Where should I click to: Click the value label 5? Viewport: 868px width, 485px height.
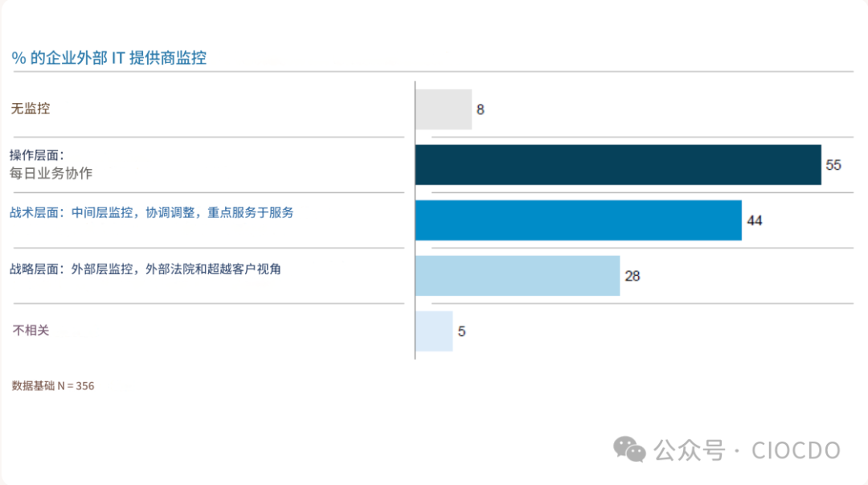[462, 331]
